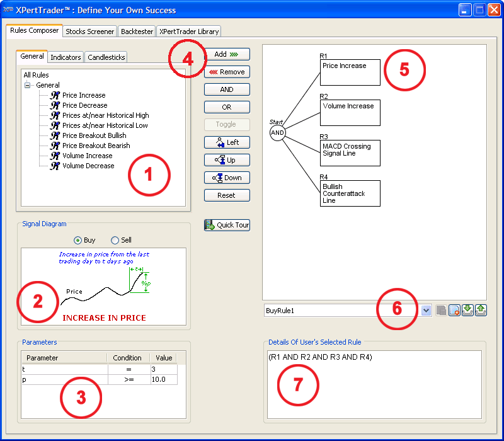Launch the Quick Tour
Screen dimensions: 504x441
pos(227,225)
